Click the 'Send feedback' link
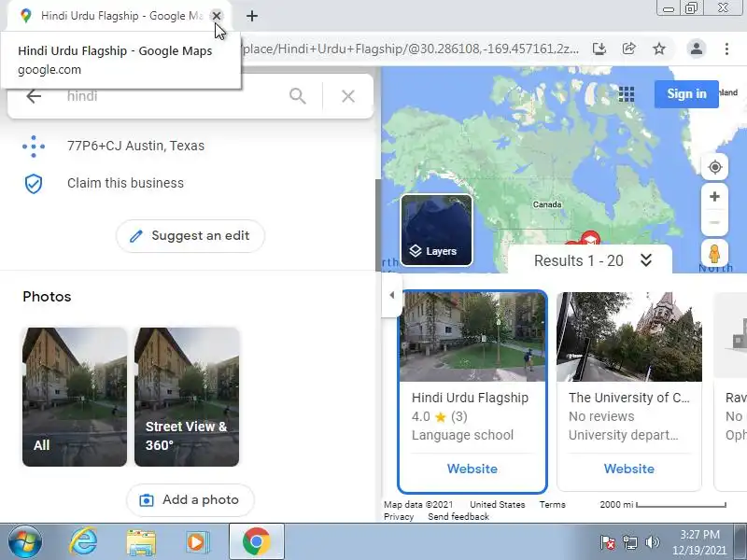 click(x=458, y=517)
